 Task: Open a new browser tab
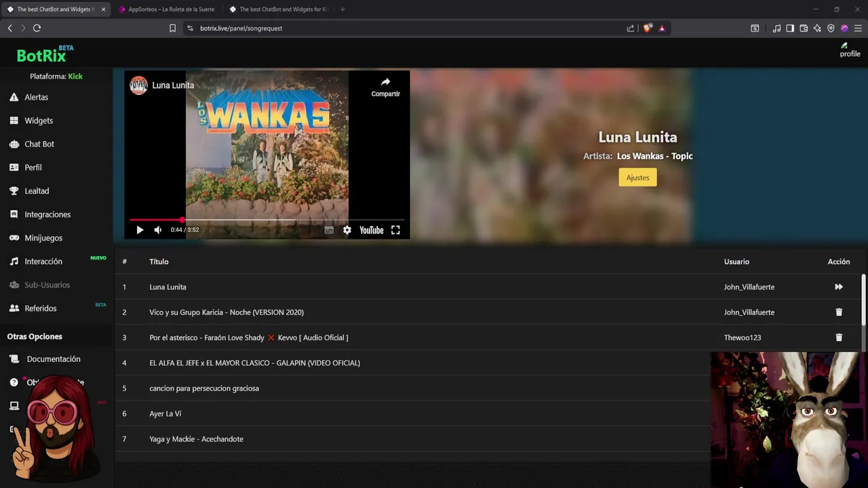342,9
